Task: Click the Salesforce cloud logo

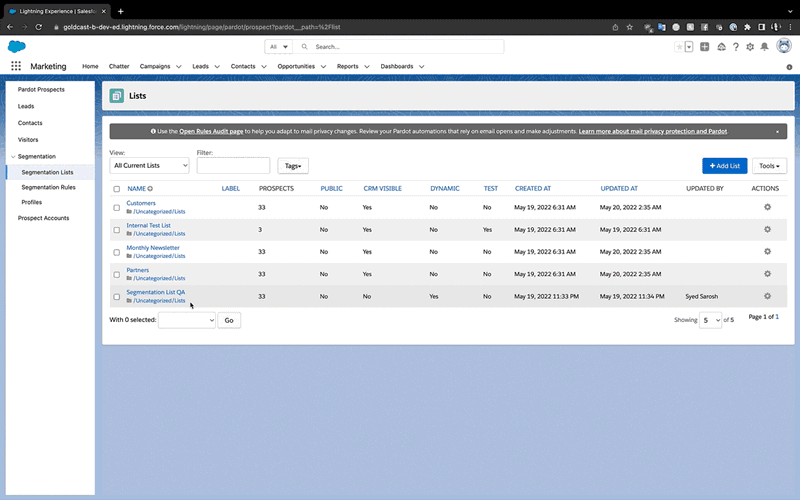Action: coord(16,47)
